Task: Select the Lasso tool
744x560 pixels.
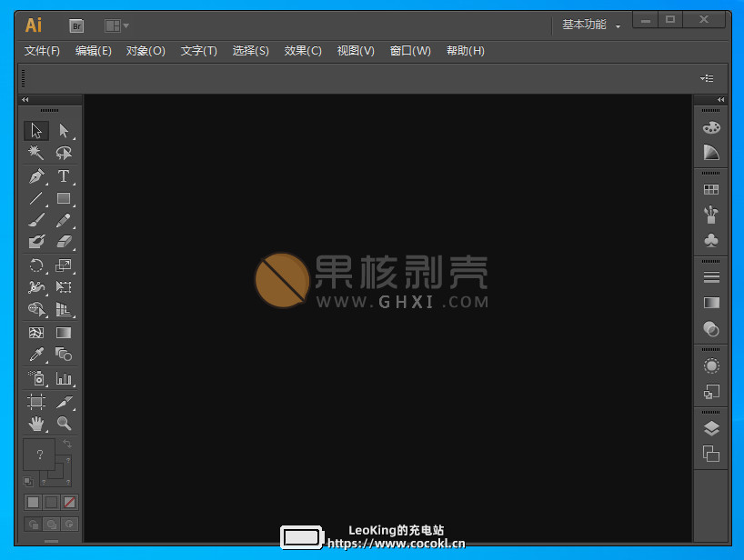Action: 64,153
